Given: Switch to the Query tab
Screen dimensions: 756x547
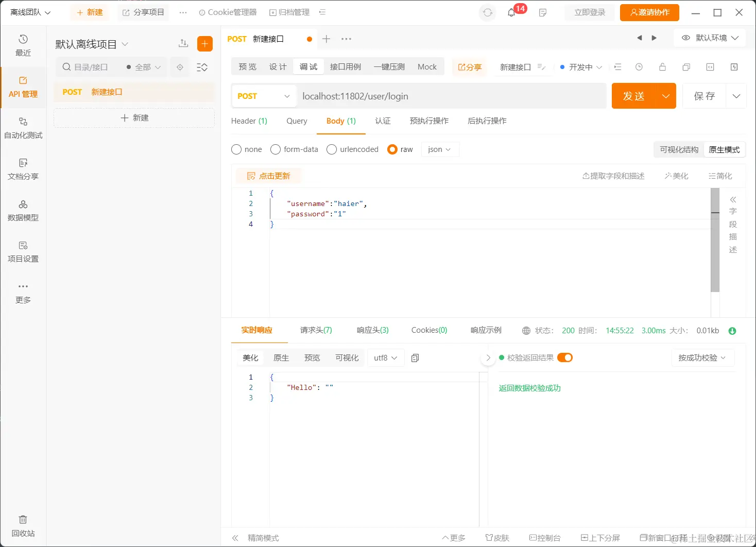Looking at the screenshot, I should tap(297, 121).
